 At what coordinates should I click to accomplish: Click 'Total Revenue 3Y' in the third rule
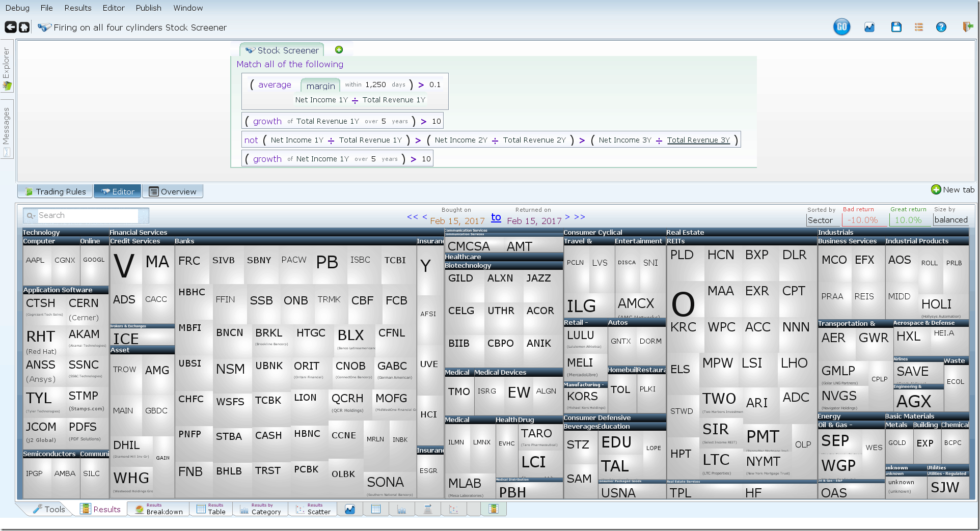[x=698, y=140]
